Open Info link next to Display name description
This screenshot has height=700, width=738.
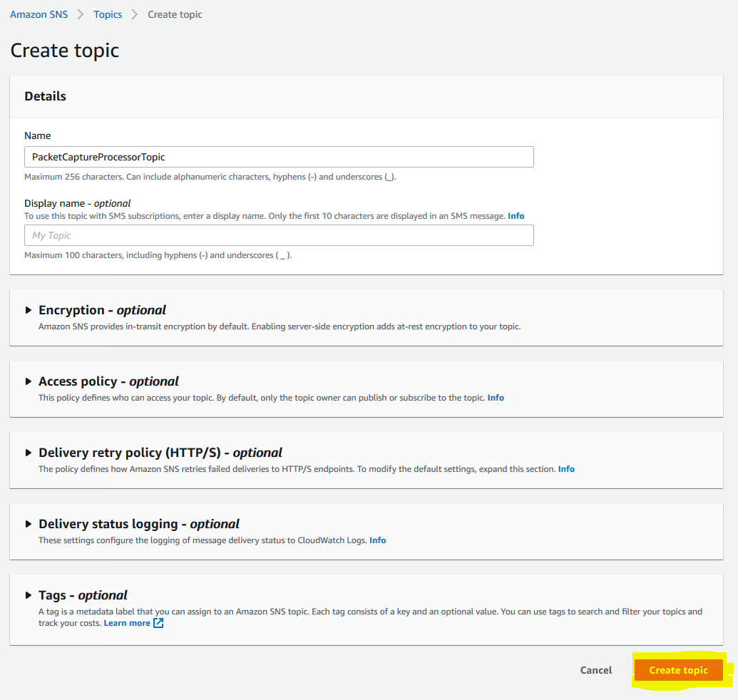tap(516, 216)
